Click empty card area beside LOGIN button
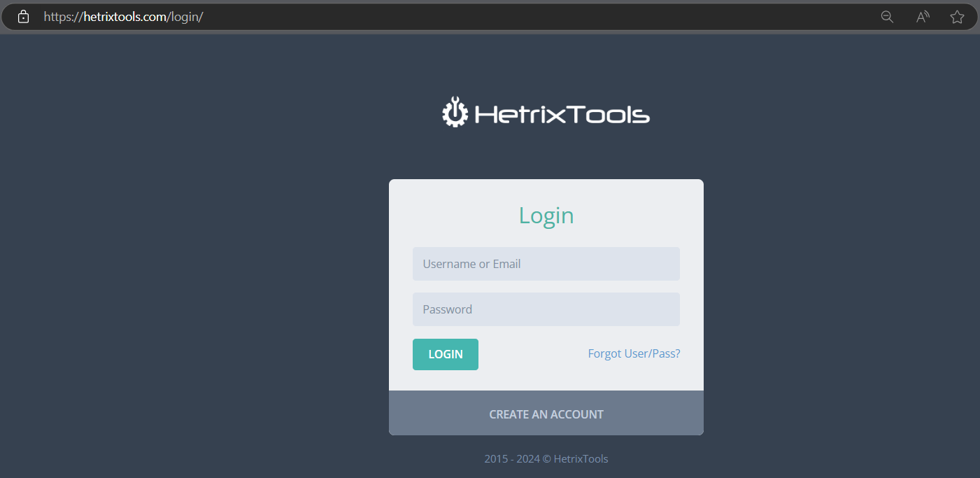The width and height of the screenshot is (980, 478). click(532, 354)
